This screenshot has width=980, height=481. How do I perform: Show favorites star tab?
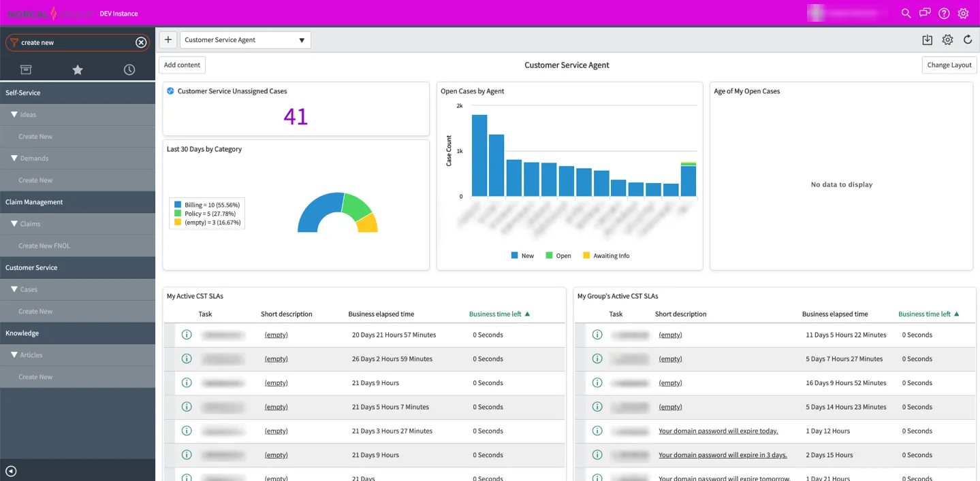[x=78, y=69]
